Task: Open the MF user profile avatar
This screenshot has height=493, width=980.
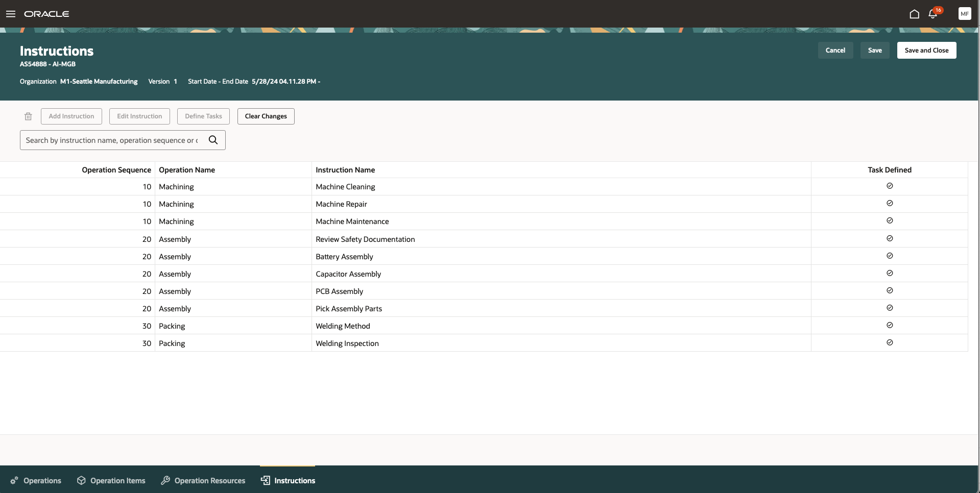Action: click(x=965, y=14)
